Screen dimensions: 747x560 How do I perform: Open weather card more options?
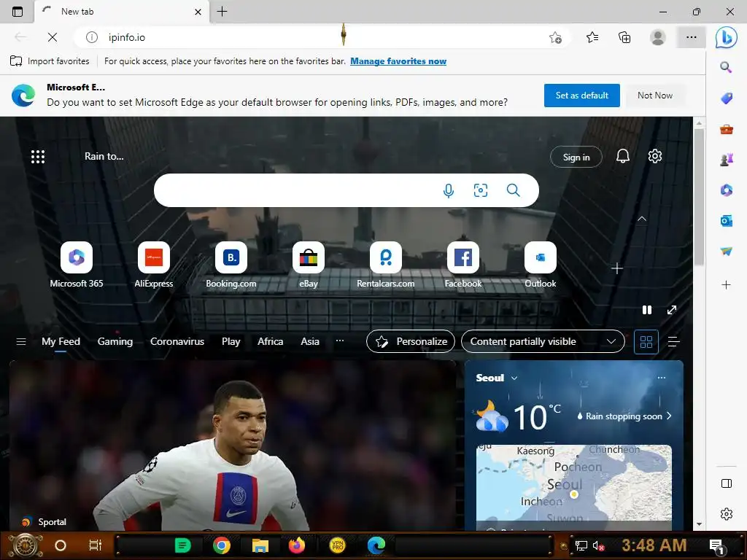(661, 378)
